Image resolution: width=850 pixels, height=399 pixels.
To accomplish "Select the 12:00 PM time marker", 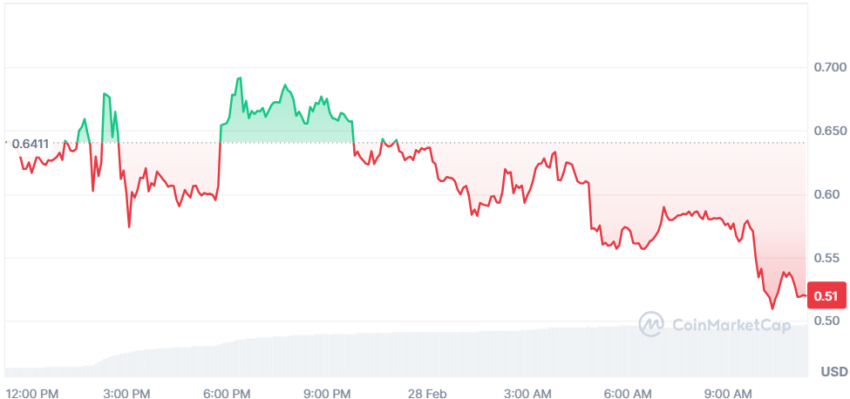I will click(32, 392).
